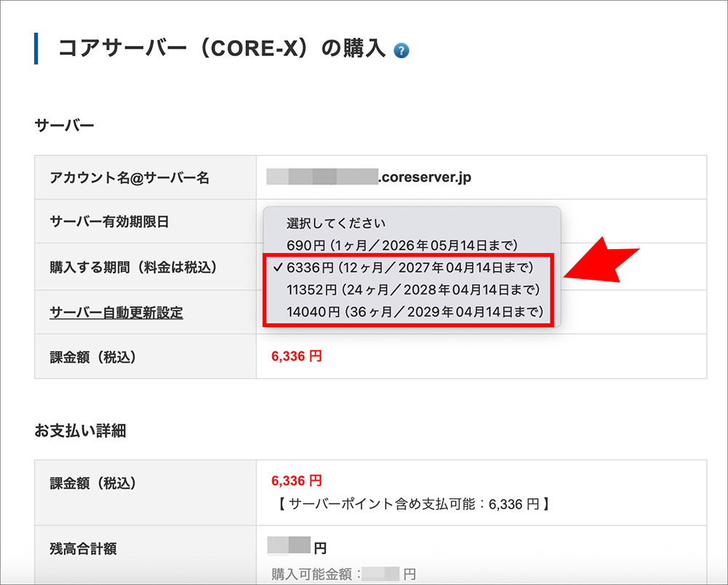This screenshot has width=728, height=585.
Task: Click the coreserver.jp account name value
Action: click(364, 177)
